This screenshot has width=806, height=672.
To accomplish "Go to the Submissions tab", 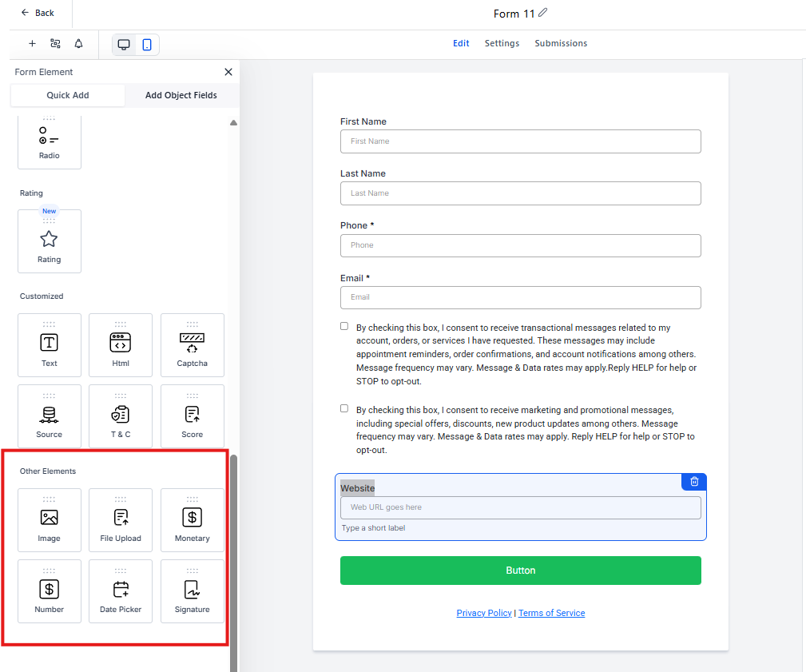I will click(x=561, y=43).
